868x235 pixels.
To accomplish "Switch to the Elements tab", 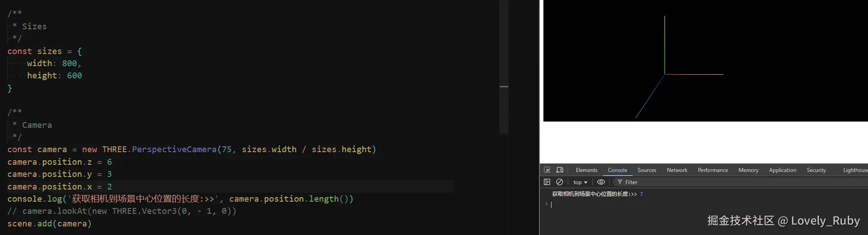I will pyautogui.click(x=587, y=170).
